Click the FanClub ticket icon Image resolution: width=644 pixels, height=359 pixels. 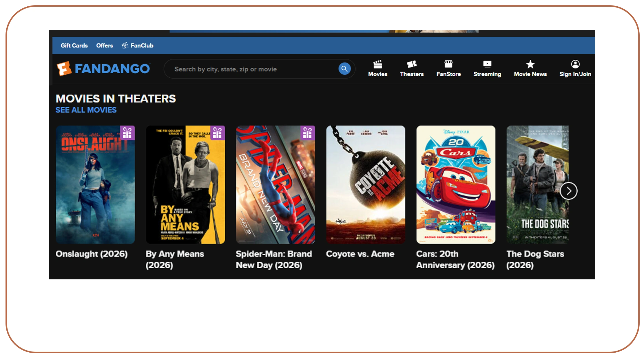coord(125,45)
